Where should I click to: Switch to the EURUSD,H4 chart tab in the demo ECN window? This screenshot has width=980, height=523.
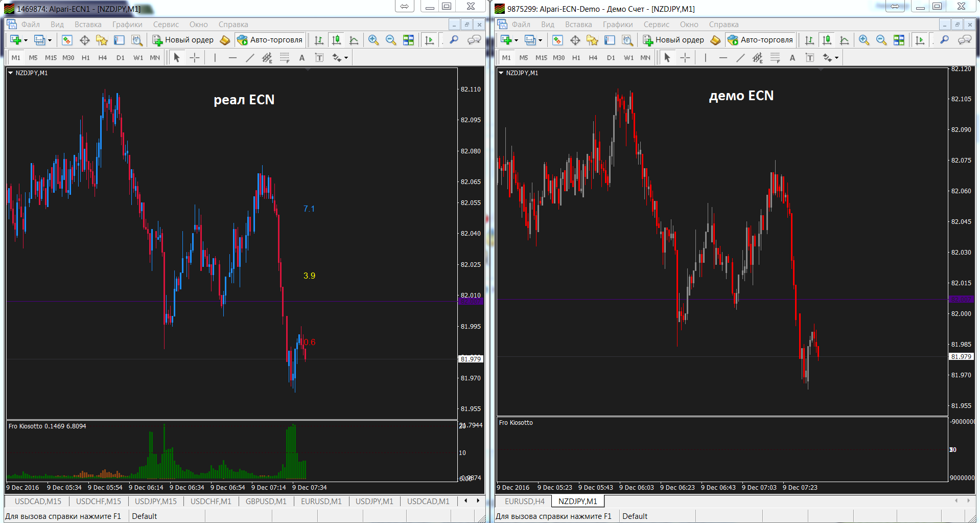[525, 502]
